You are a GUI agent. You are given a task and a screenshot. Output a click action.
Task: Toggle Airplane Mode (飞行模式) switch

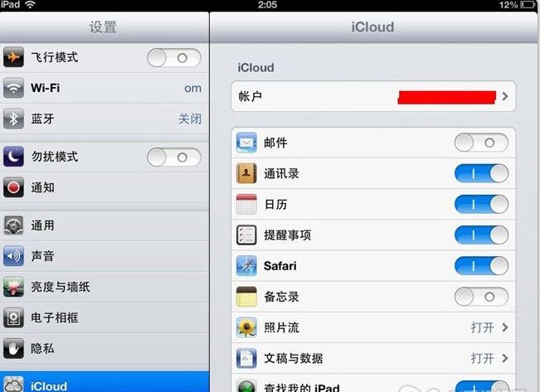tap(174, 58)
